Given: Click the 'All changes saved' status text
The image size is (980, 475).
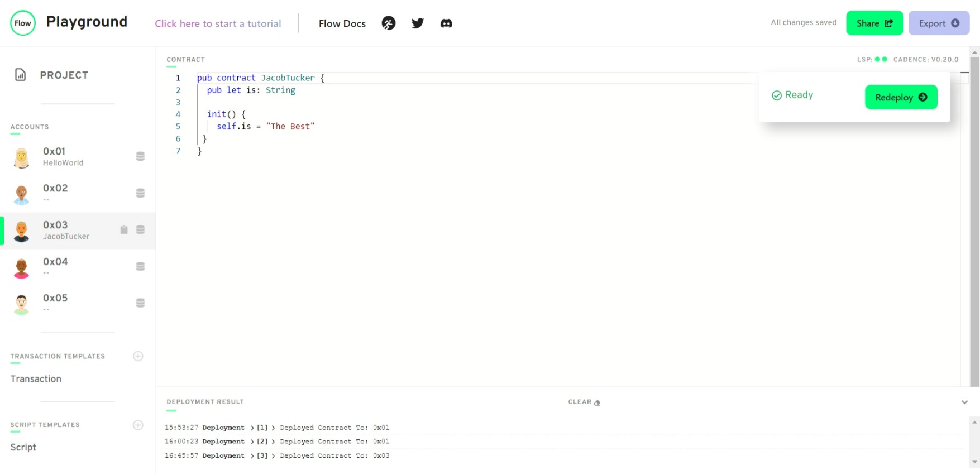Looking at the screenshot, I should (x=804, y=23).
